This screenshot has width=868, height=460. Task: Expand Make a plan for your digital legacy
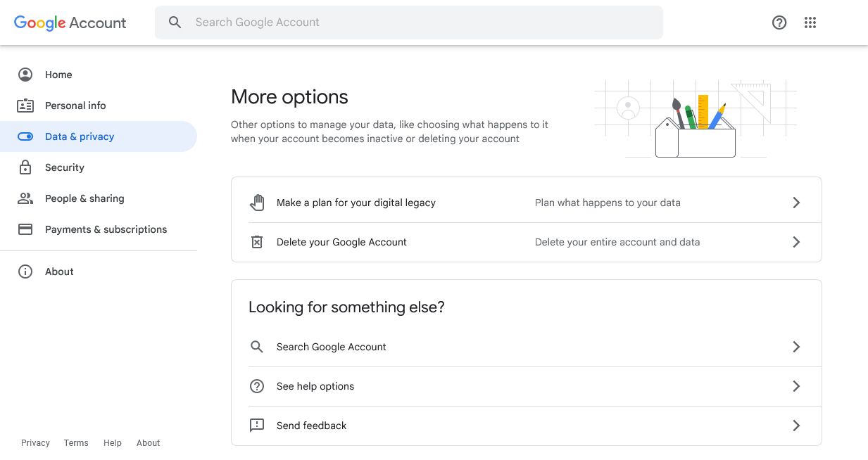click(796, 202)
